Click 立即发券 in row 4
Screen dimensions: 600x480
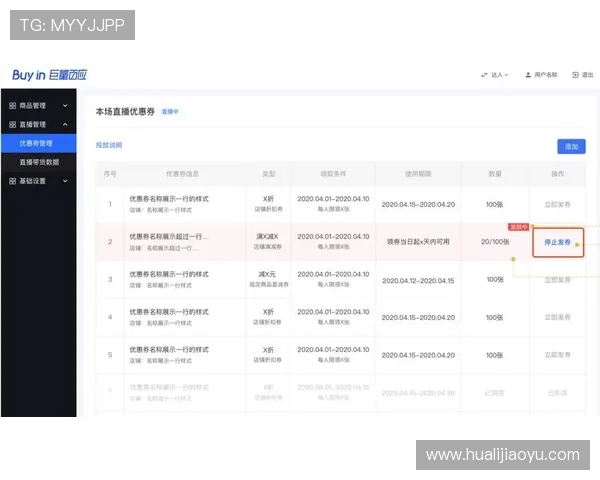click(x=558, y=317)
